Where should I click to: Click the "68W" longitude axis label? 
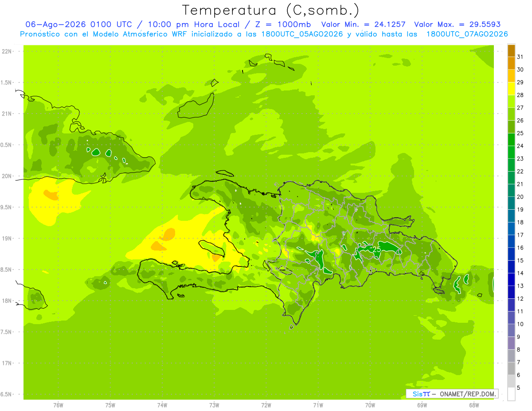474,405
